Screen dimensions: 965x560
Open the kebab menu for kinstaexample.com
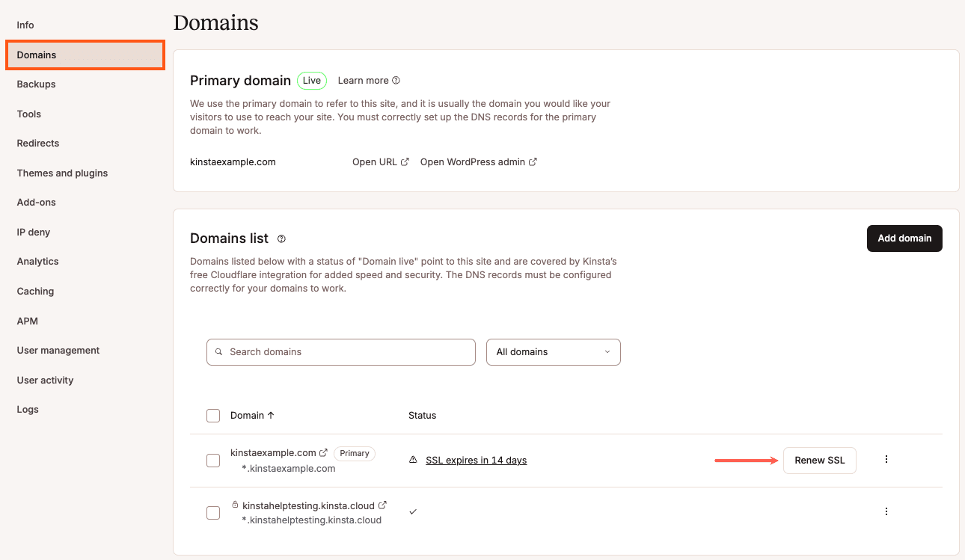click(x=886, y=460)
